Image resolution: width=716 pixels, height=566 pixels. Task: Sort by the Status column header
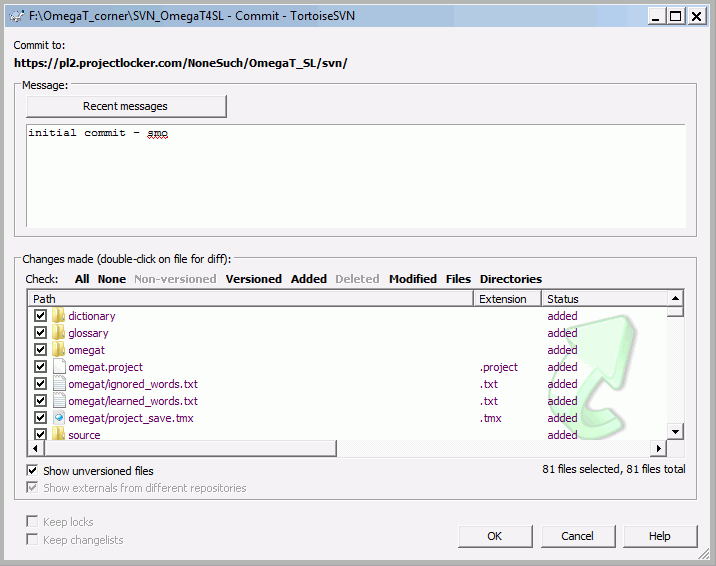tap(604, 299)
